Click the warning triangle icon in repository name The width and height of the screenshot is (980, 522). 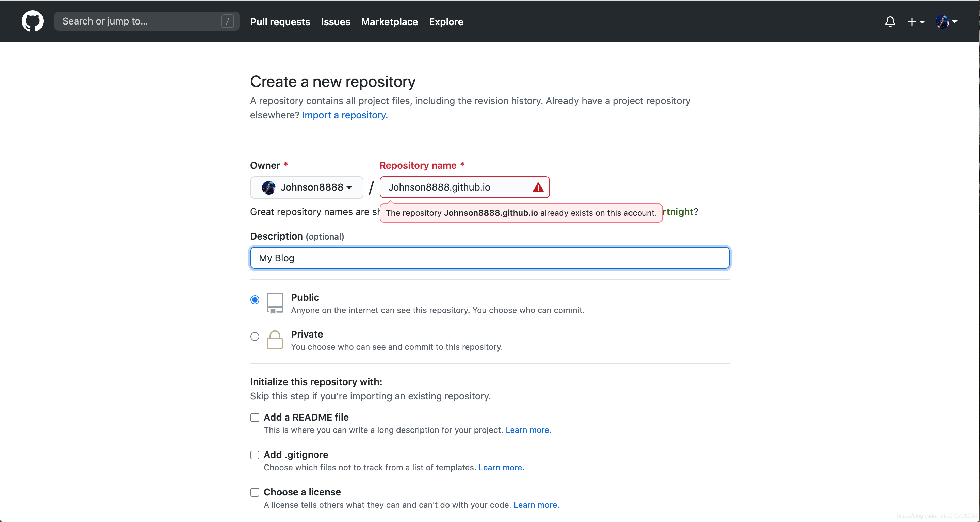click(x=538, y=187)
